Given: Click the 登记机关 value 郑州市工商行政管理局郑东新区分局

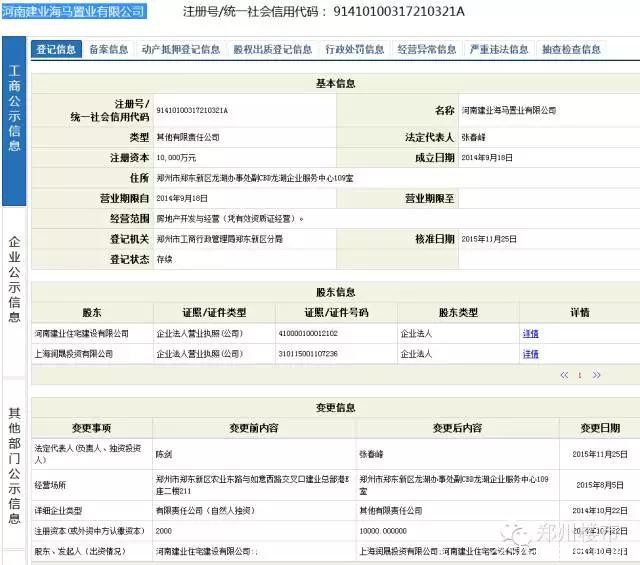Looking at the screenshot, I should tap(220, 239).
